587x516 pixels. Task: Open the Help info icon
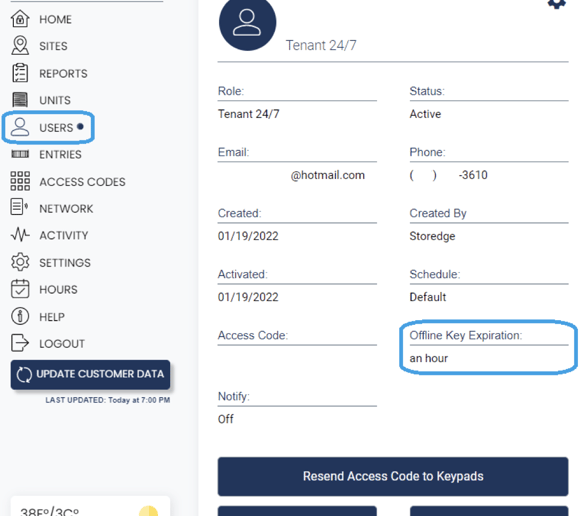pyautogui.click(x=20, y=316)
